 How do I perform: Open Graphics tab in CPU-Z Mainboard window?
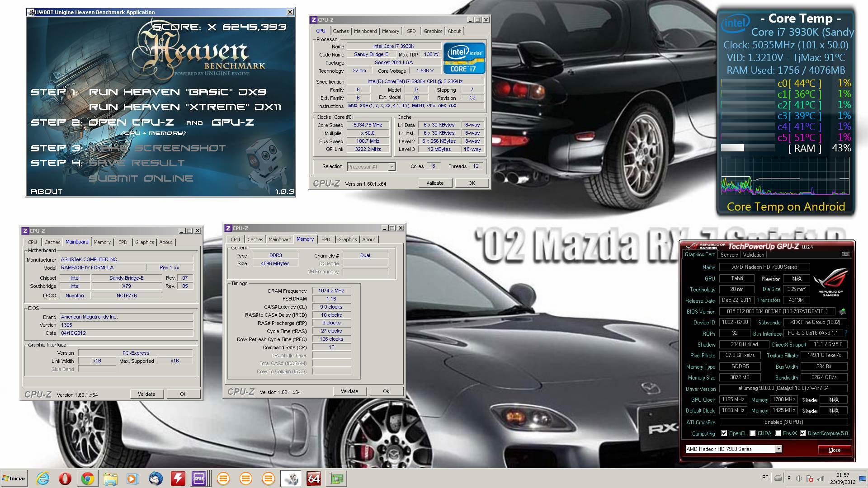click(x=144, y=242)
